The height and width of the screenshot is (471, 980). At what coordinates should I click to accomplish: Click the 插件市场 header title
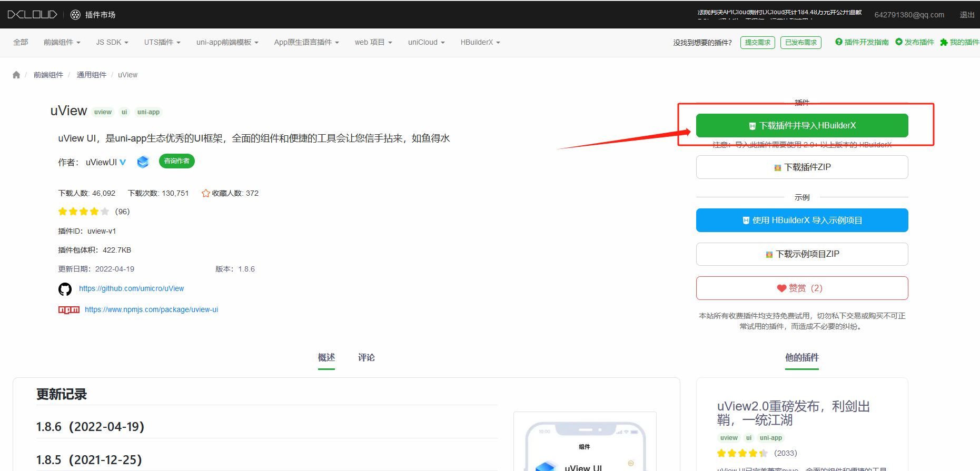(101, 15)
